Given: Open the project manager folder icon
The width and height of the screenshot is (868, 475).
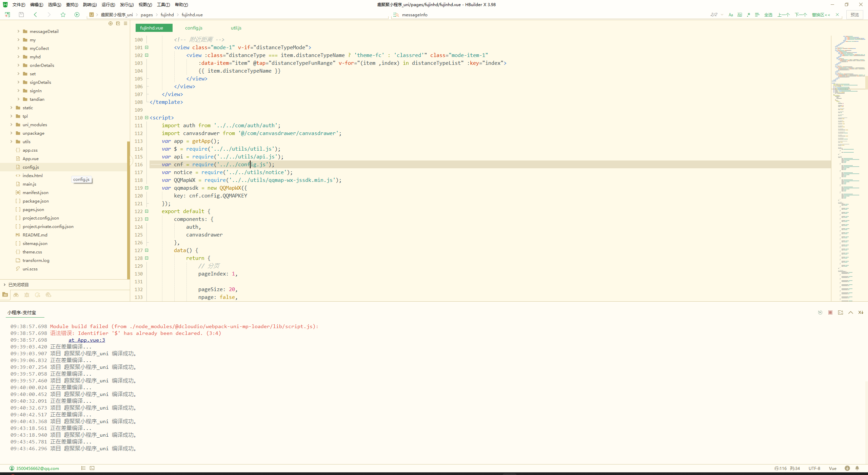Looking at the screenshot, I should point(5,295).
